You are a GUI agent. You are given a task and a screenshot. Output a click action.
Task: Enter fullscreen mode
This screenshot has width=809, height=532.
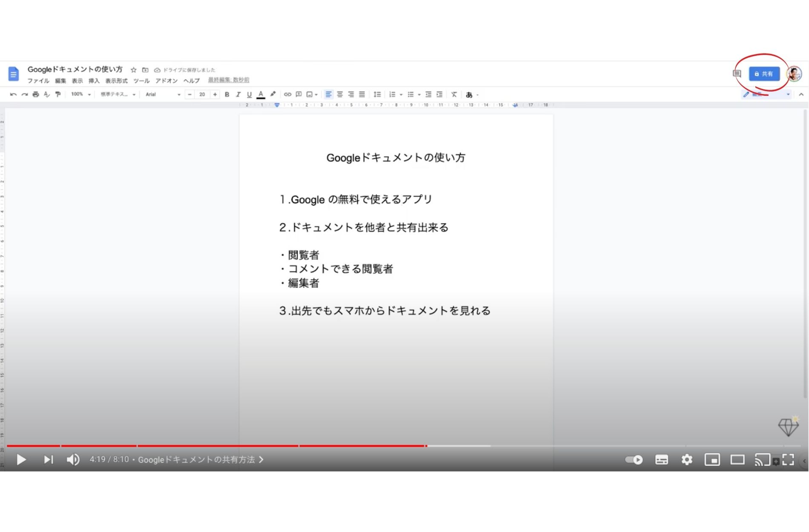tap(788, 460)
